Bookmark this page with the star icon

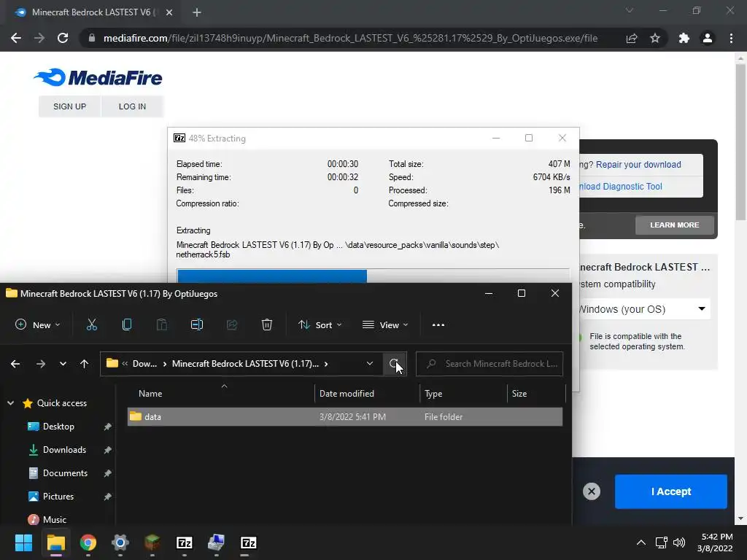pos(655,38)
